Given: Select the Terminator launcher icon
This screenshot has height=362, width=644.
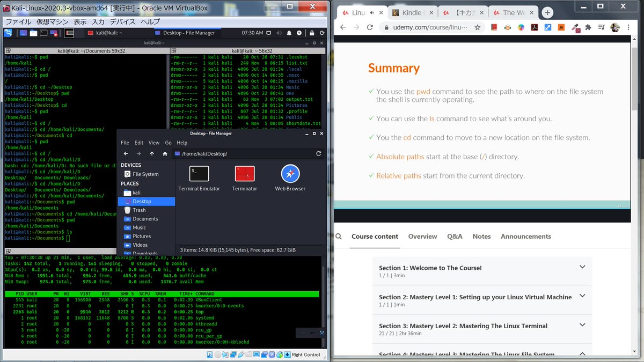Looking at the screenshot, I should 245,178.
